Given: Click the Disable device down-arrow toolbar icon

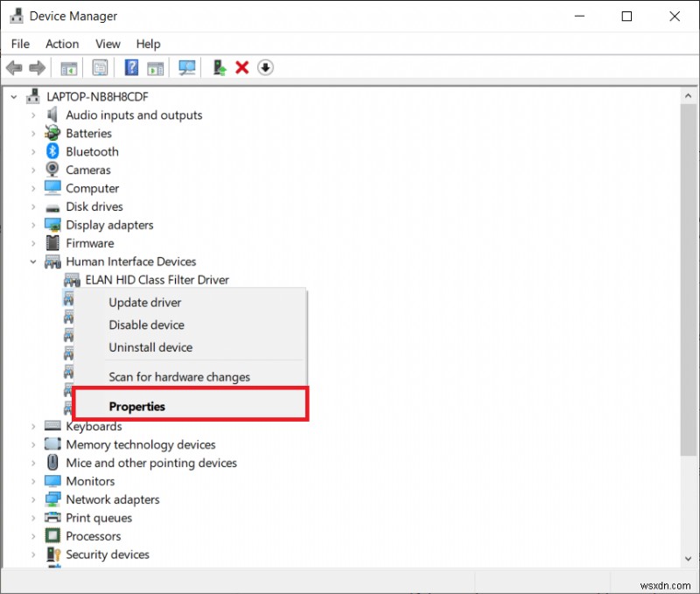Looking at the screenshot, I should pos(265,67).
